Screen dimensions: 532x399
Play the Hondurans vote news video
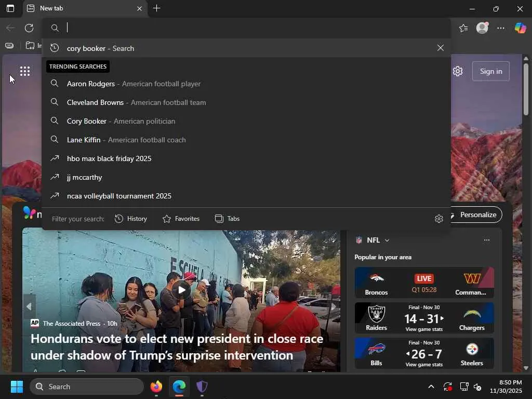(181, 290)
